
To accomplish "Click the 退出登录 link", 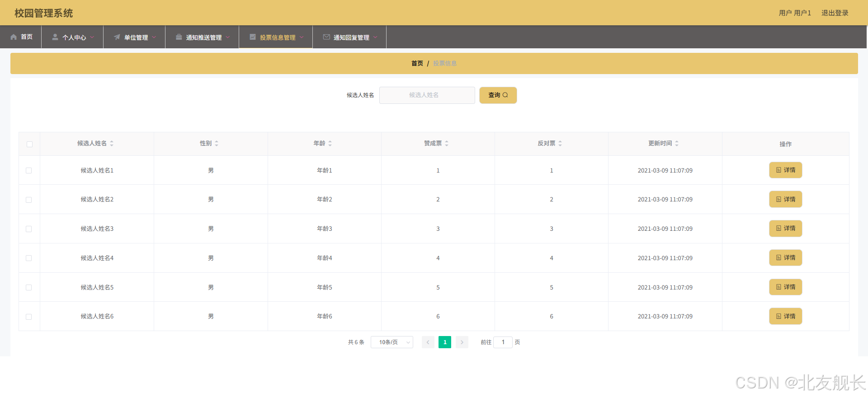I will click(835, 13).
